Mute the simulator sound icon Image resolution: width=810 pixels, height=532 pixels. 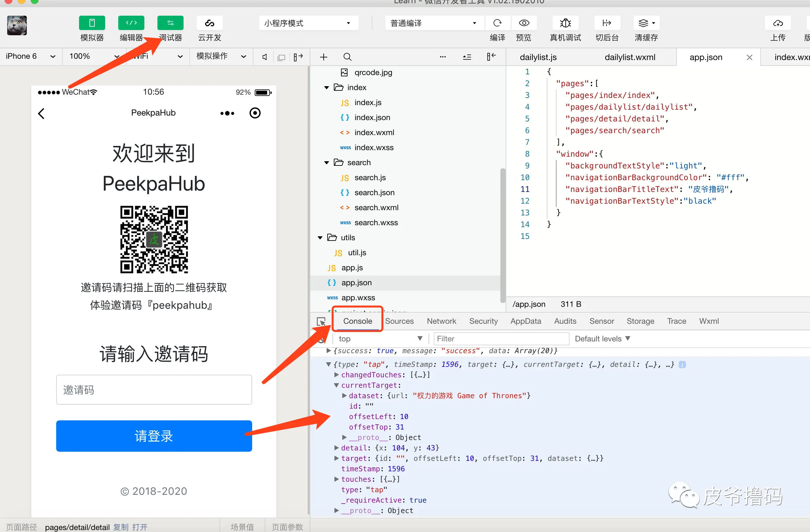[265, 57]
